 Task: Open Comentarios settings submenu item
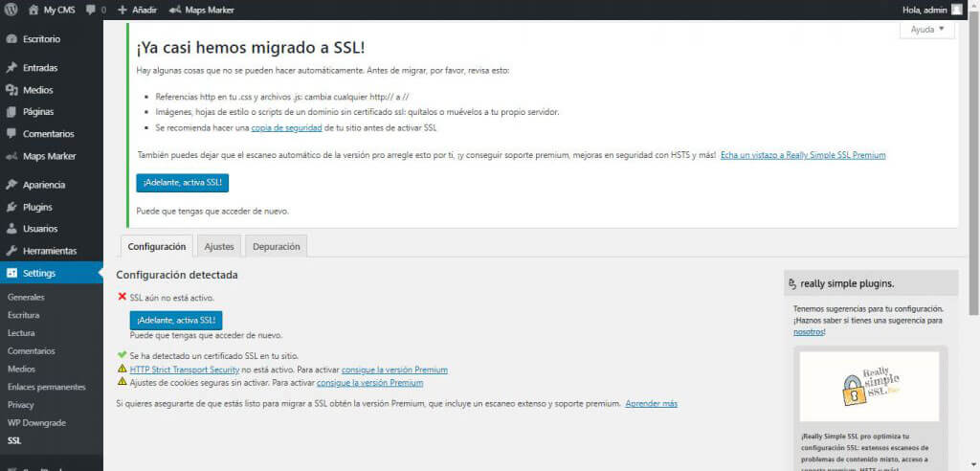tap(32, 351)
